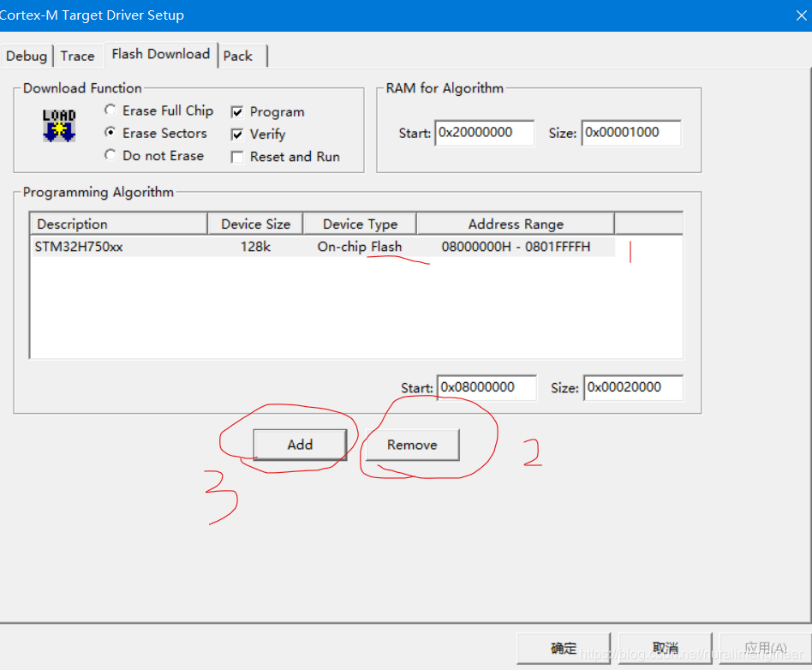Viewport: 812px width, 670px height.
Task: Click the Description column header
Action: [119, 224]
